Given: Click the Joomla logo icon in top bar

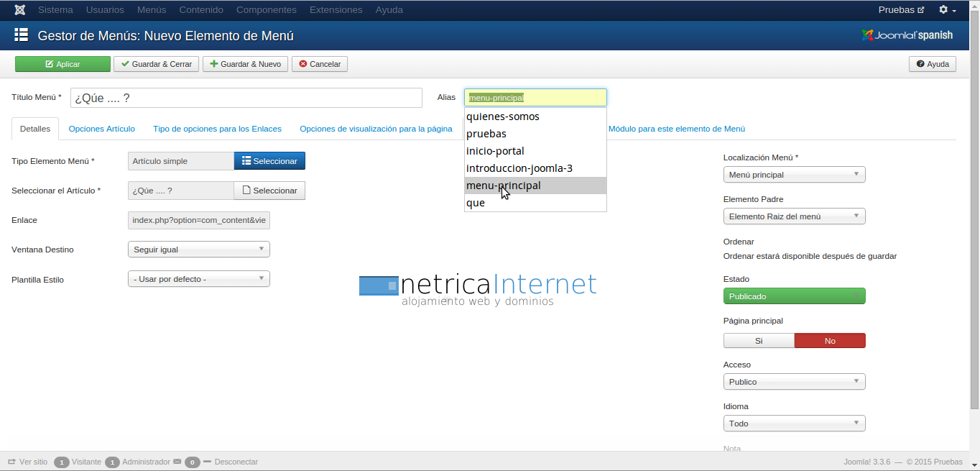Looking at the screenshot, I should pos(20,10).
